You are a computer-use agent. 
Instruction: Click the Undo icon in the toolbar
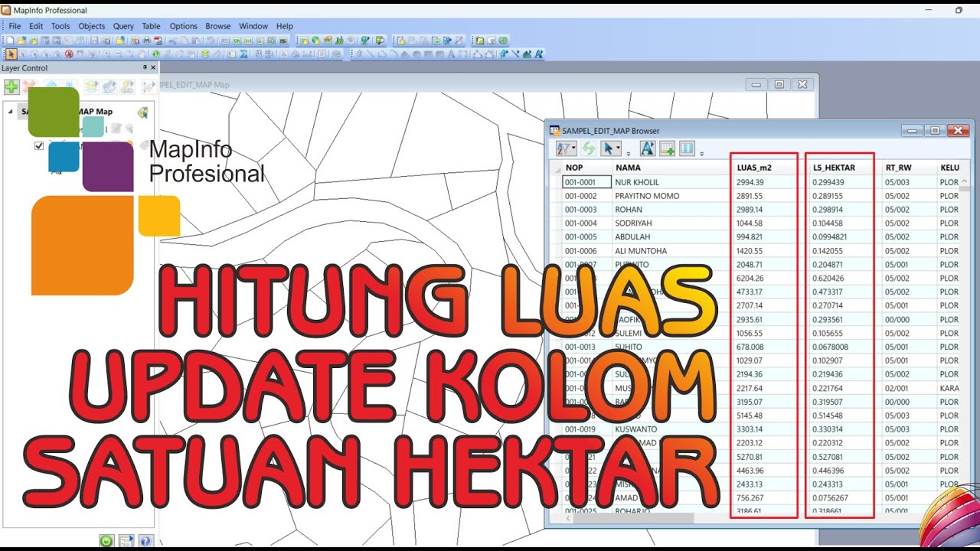pyautogui.click(x=211, y=40)
